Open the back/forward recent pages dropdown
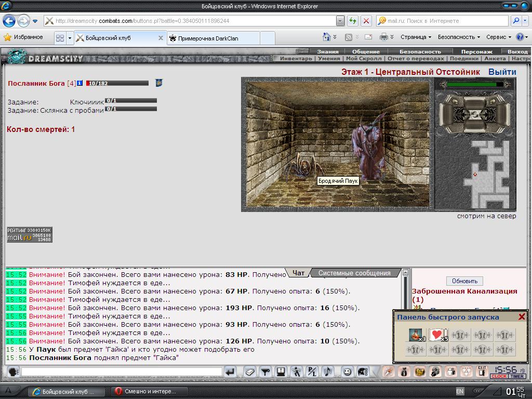 (35, 21)
